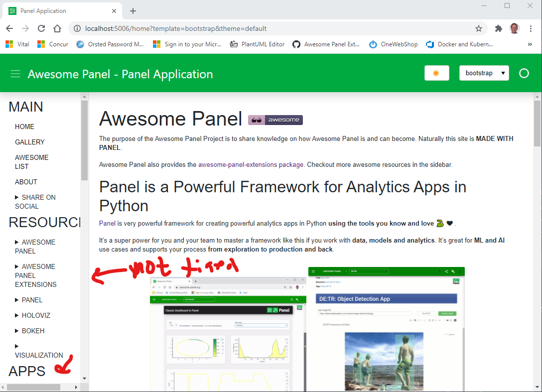This screenshot has height=392, width=542.
Task: Click main page scroll down arrow
Action: tap(537, 387)
